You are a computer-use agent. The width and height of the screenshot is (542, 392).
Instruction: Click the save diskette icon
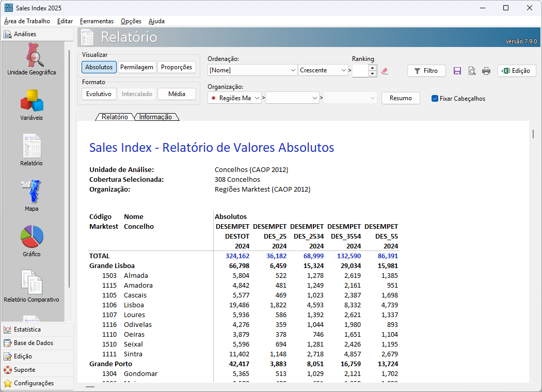457,71
